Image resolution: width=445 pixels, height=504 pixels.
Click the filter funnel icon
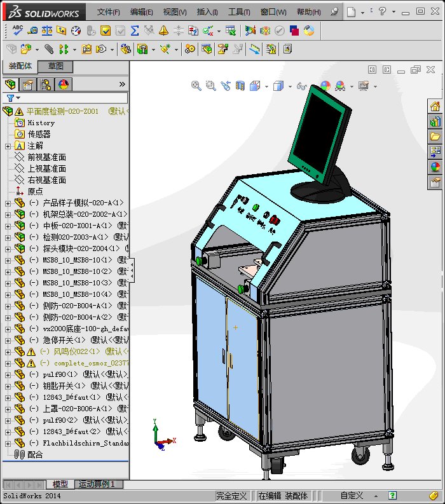click(10, 98)
